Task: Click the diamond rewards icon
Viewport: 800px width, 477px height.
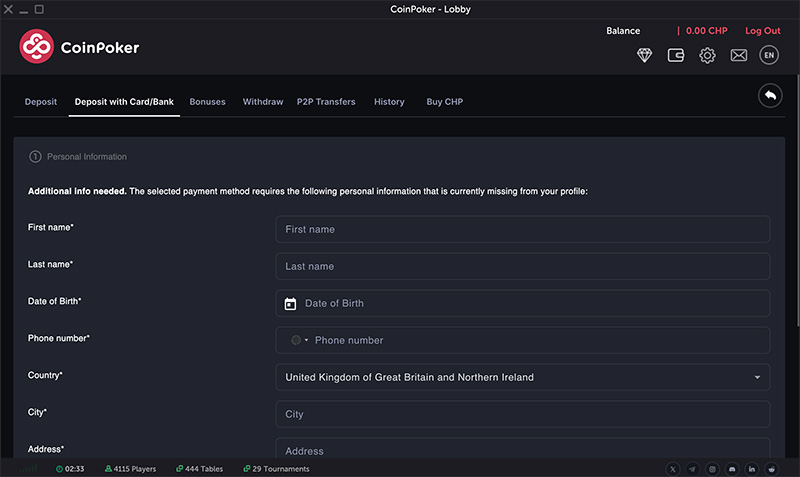Action: click(x=645, y=56)
